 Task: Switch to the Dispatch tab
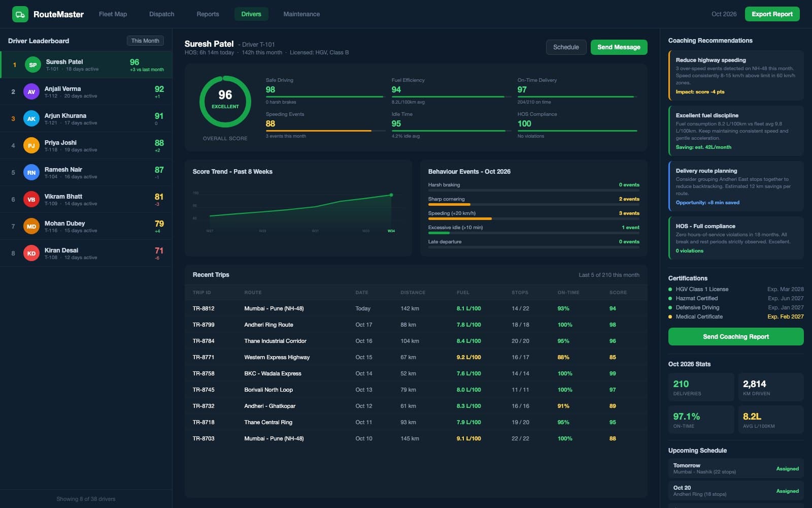[162, 14]
